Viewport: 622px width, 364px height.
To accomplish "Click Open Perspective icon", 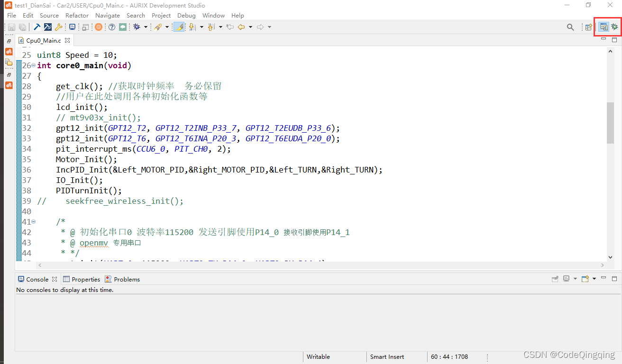I will (x=588, y=27).
